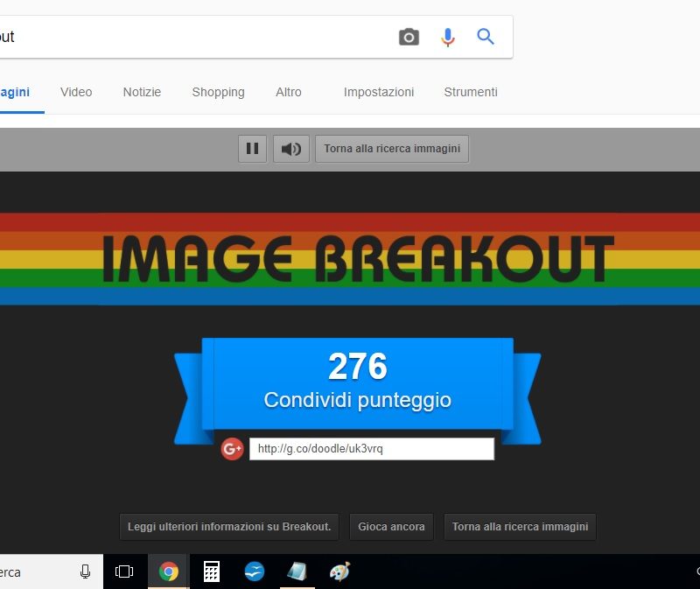The height and width of the screenshot is (589, 700).
Task: Switch to the Video tab
Action: [76, 92]
